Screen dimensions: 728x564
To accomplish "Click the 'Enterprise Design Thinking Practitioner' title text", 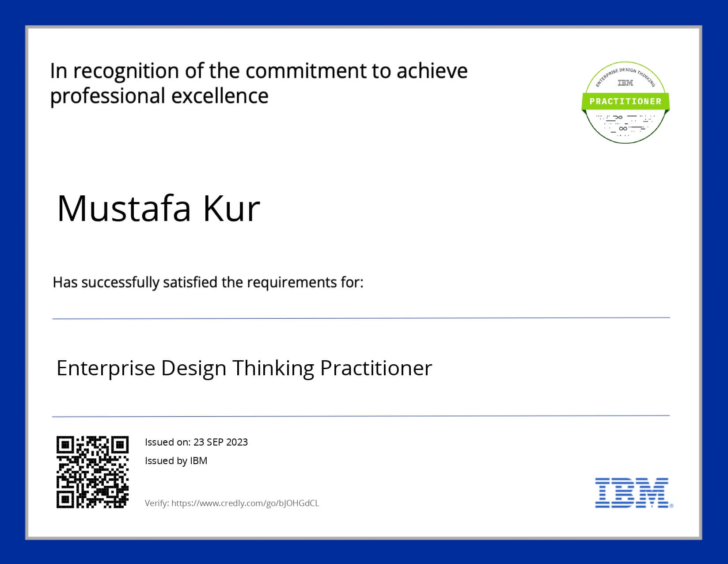I will click(244, 368).
